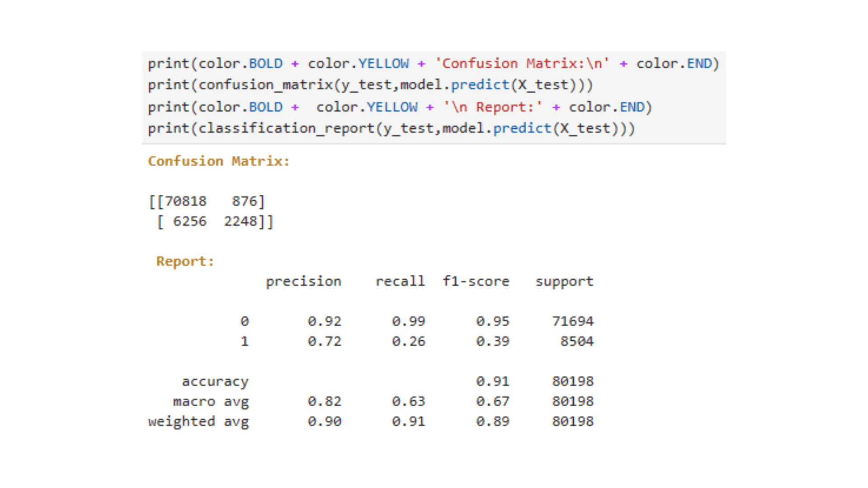Click the macro avg row label
This screenshot has height=488, width=868.
[x=211, y=402]
